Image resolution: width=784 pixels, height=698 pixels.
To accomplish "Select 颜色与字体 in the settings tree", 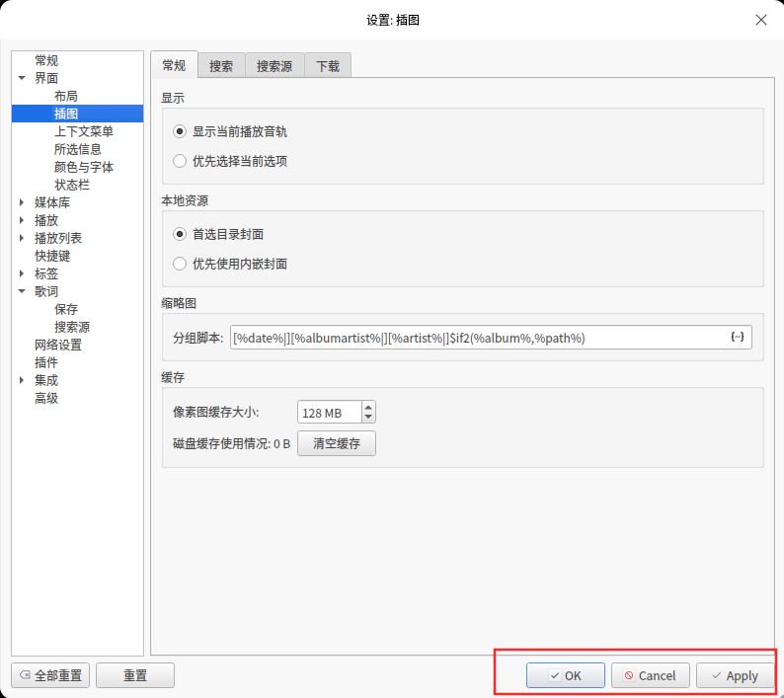I will point(84,167).
